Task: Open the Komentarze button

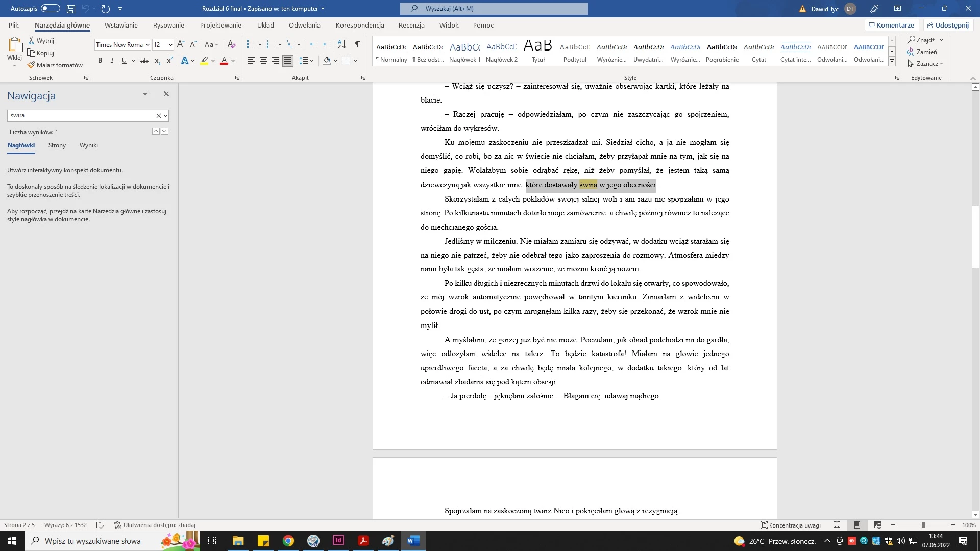Action: click(x=891, y=25)
